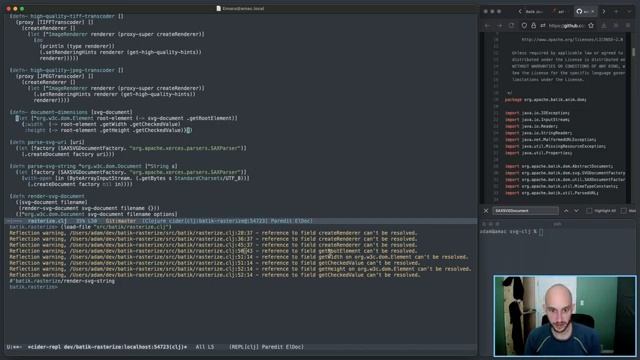Image resolution: width=640 pixels, height=360 pixels.
Task: Click the browser page vertical scrollbar
Action: (633, 52)
